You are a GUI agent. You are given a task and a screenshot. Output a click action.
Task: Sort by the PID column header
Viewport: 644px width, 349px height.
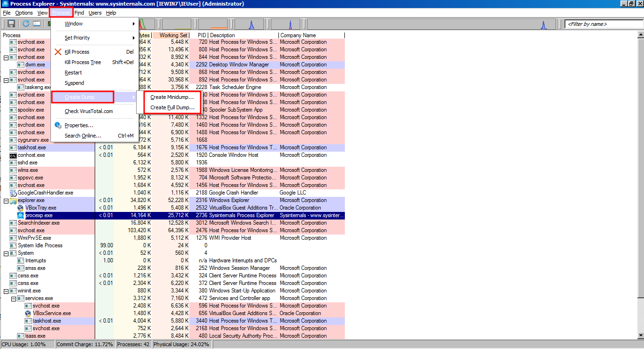pos(199,35)
